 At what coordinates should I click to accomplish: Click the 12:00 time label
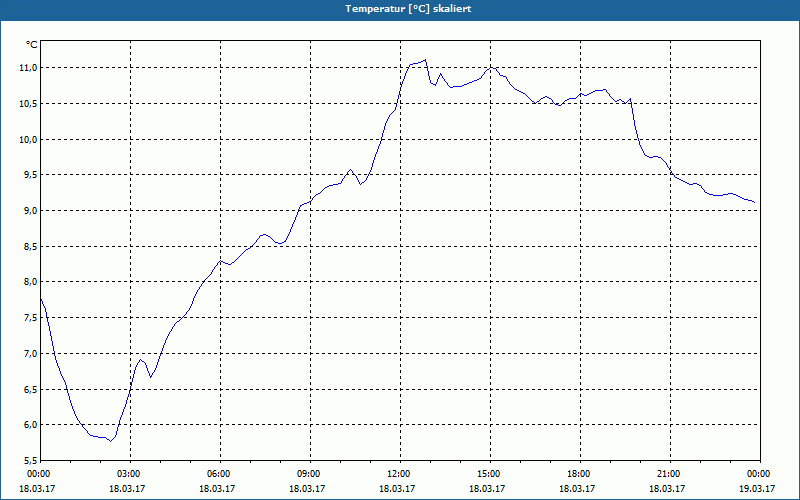400,474
